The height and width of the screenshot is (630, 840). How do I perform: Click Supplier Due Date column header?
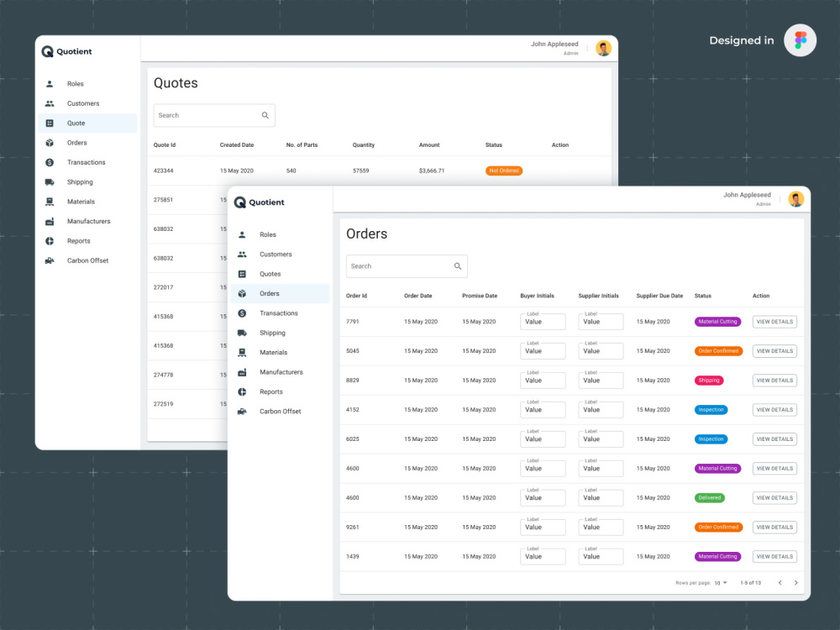click(x=659, y=296)
